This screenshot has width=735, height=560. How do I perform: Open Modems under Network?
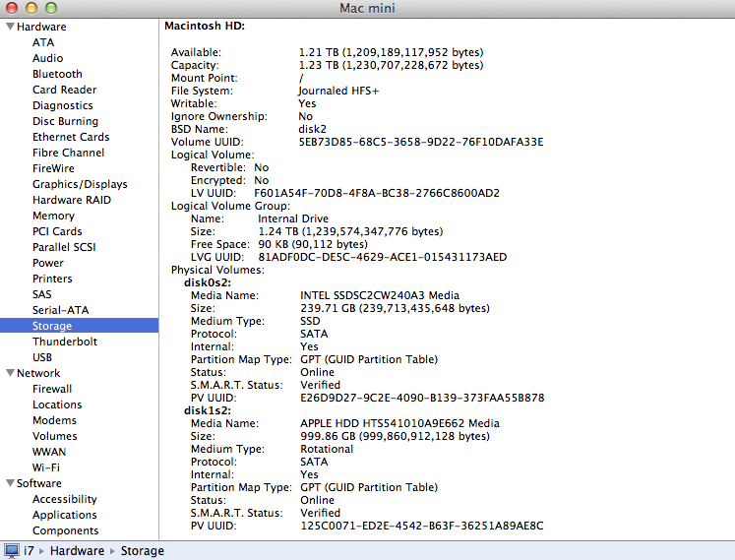[x=54, y=420]
